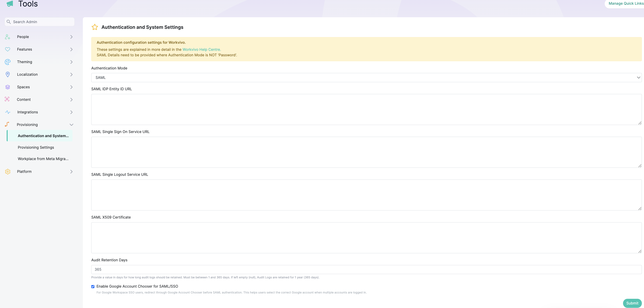Click the favorite star icon beside page title
Screen dimensions: 644x308
pos(94,27)
